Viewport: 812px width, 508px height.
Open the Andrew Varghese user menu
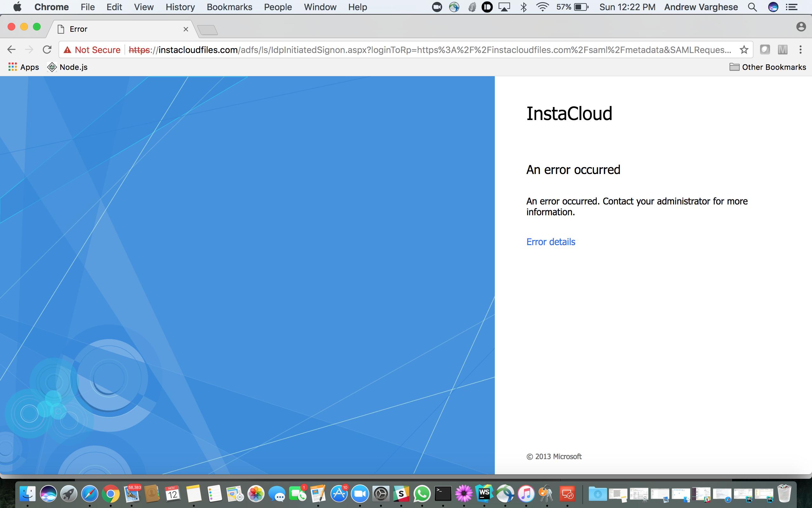click(701, 7)
